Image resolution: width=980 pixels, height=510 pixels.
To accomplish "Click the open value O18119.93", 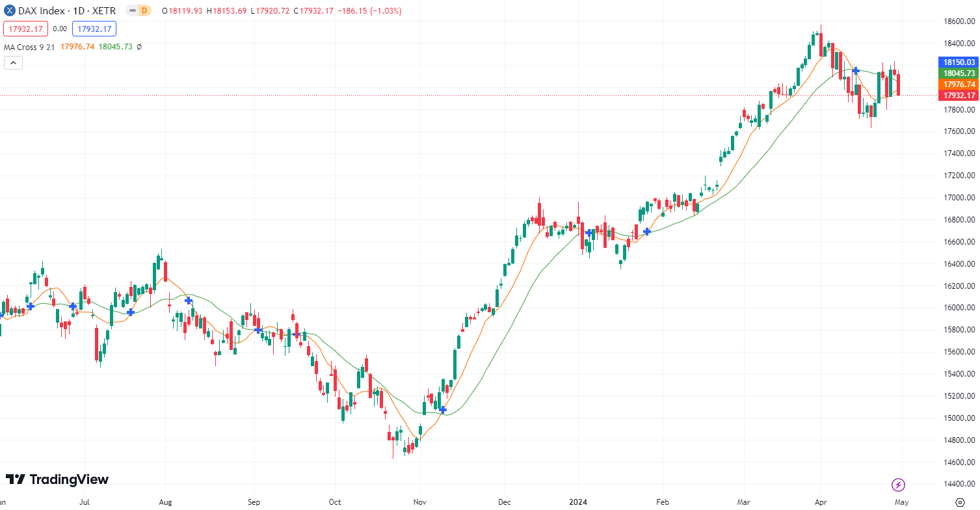I will pos(182,11).
